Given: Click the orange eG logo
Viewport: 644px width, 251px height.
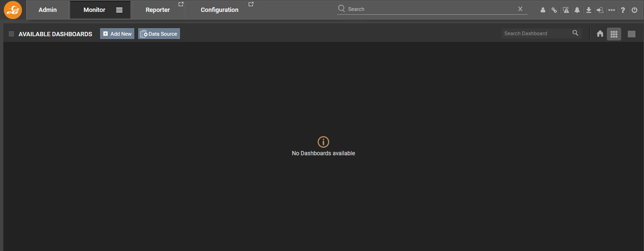Looking at the screenshot, I should pyautogui.click(x=13, y=10).
